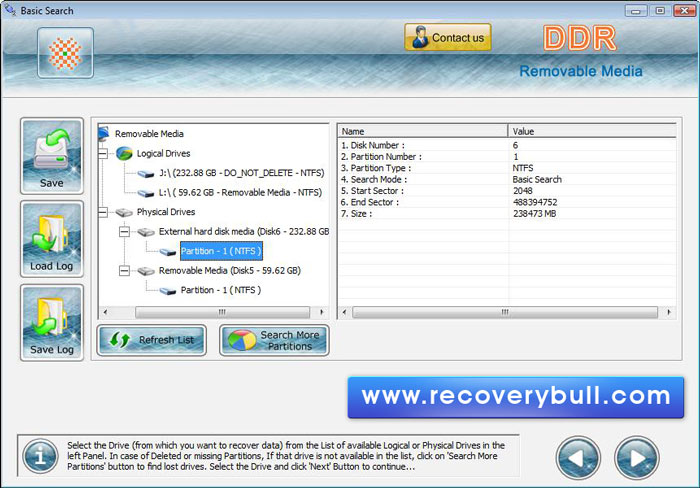Minimize the Basic Search window
Image resolution: width=700 pixels, height=488 pixels.
coord(636,10)
